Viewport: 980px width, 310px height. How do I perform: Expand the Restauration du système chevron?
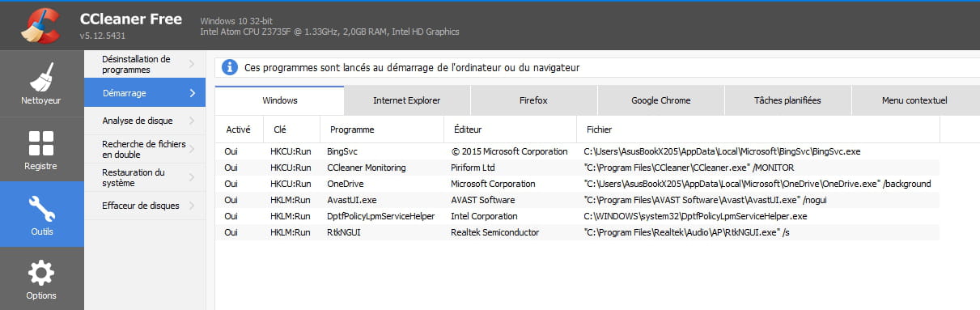192,177
